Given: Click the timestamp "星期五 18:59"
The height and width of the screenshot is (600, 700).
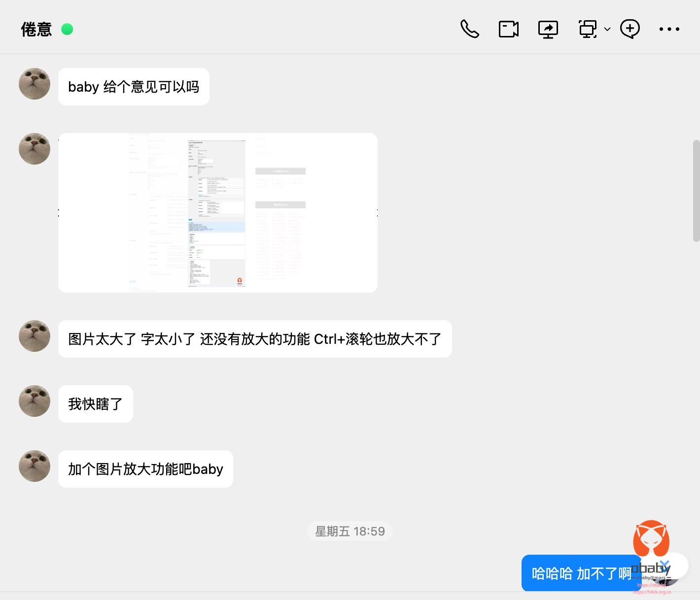Looking at the screenshot, I should point(350,531).
